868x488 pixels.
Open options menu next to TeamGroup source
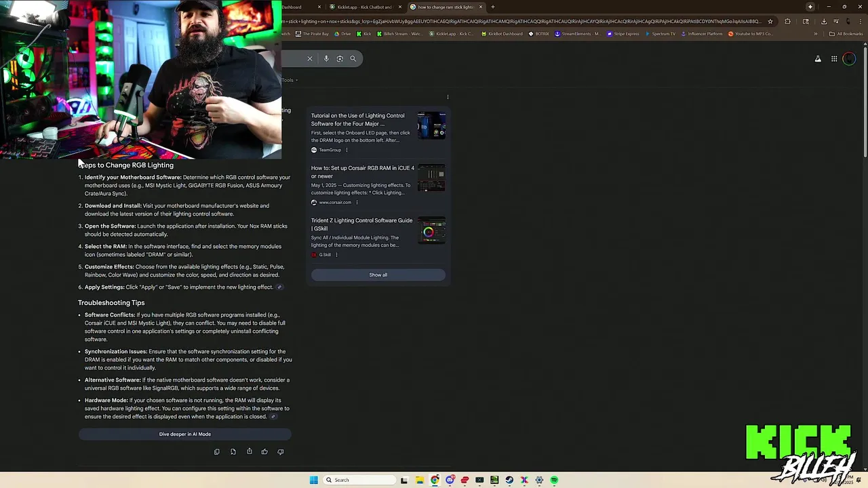347,150
